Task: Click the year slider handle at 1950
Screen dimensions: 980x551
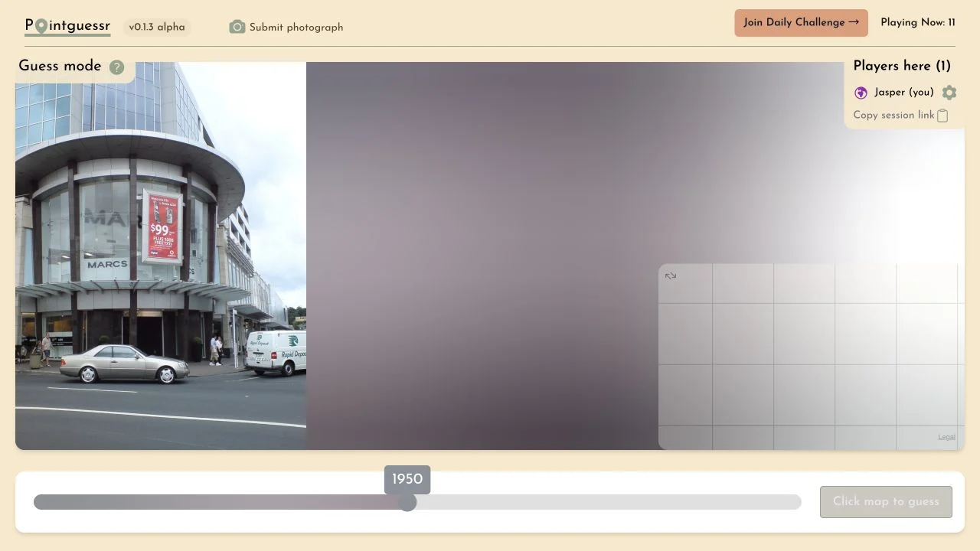Action: (408, 502)
